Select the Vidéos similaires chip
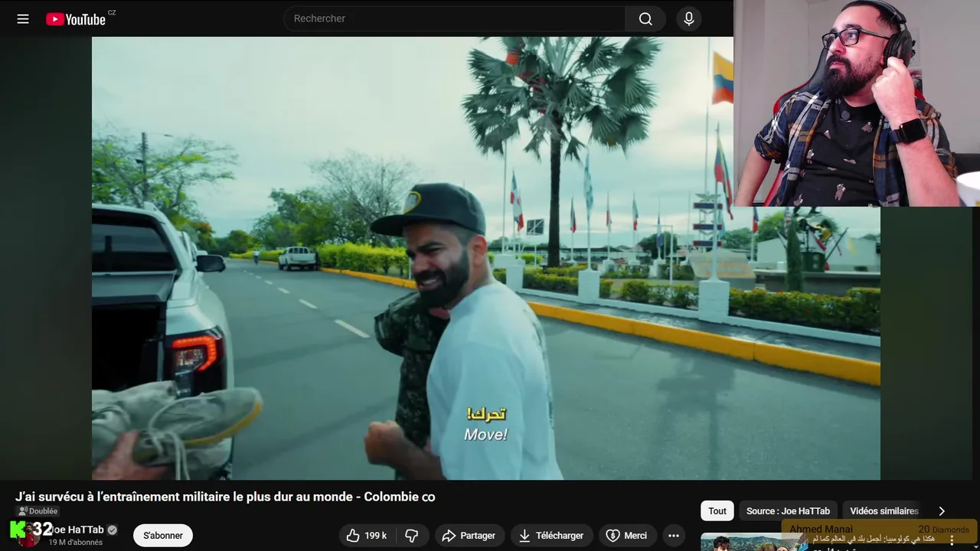This screenshot has height=551, width=980. pyautogui.click(x=884, y=511)
